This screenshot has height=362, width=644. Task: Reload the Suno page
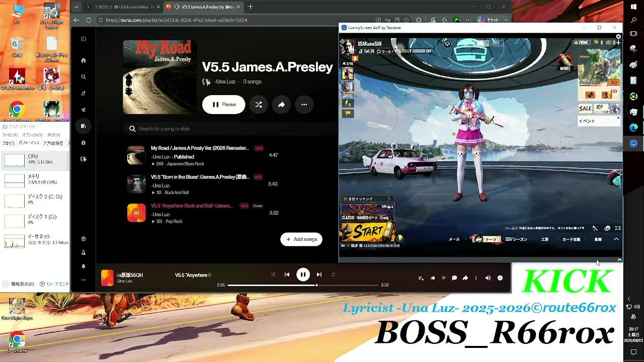[89, 20]
